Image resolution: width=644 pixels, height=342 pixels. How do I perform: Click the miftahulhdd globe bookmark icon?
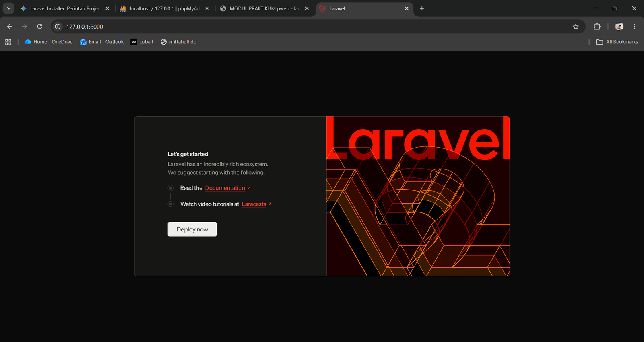coord(163,42)
